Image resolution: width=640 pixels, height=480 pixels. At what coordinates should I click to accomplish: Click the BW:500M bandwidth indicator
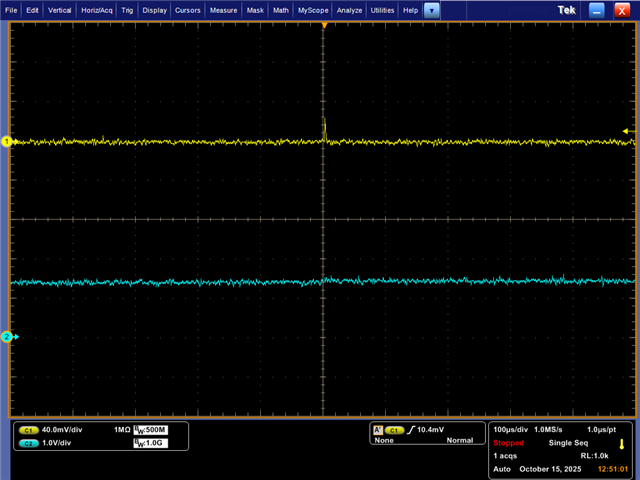(x=151, y=430)
